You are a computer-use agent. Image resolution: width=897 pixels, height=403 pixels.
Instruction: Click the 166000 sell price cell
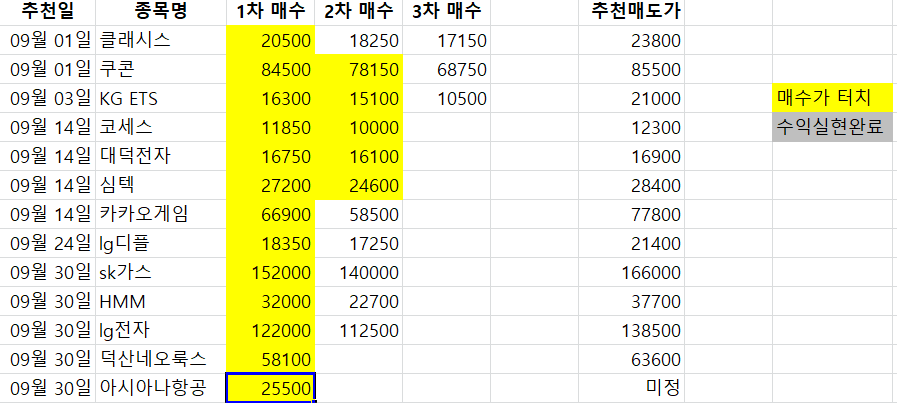[632, 272]
